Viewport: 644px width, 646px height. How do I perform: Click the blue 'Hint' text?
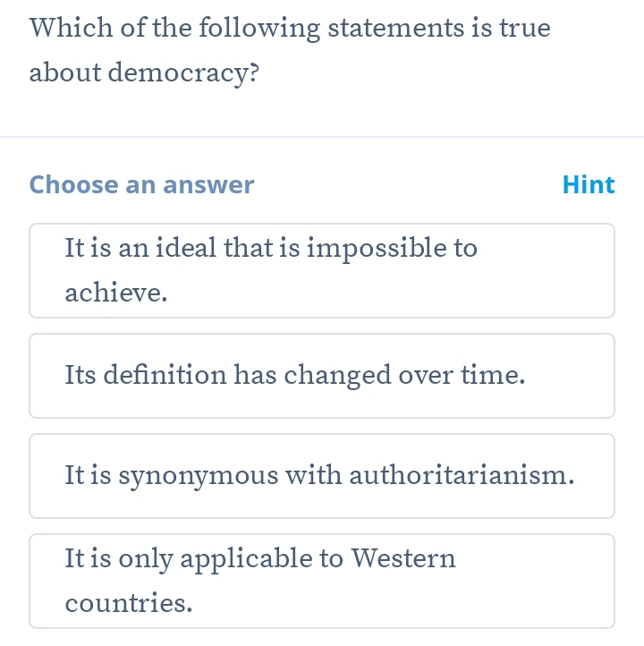pos(589,185)
